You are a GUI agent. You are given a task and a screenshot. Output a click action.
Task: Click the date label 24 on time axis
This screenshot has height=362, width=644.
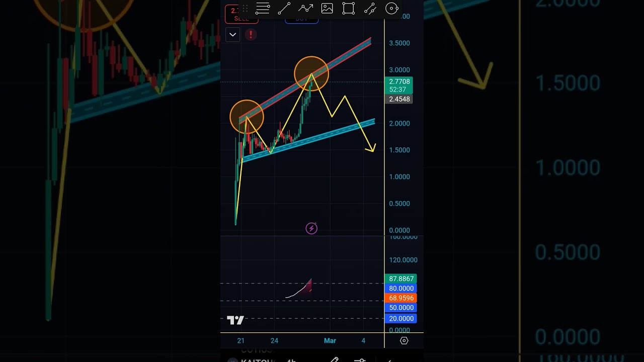274,340
